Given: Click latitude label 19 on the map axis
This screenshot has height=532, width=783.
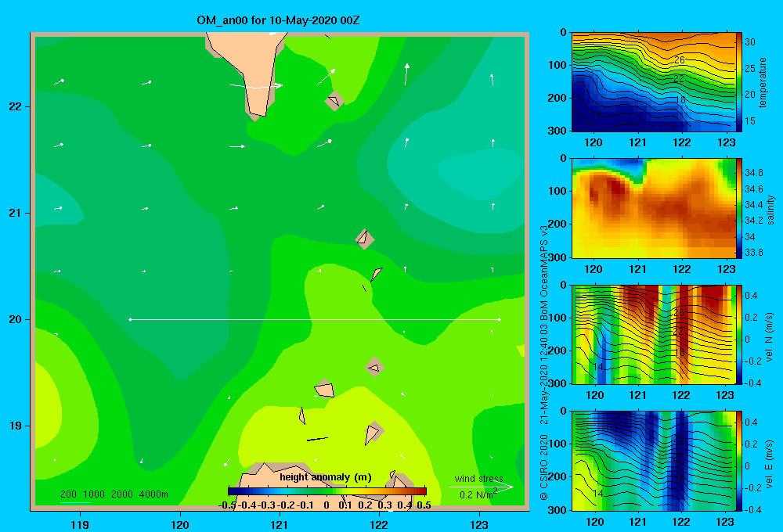Looking at the screenshot, I should coord(15,426).
